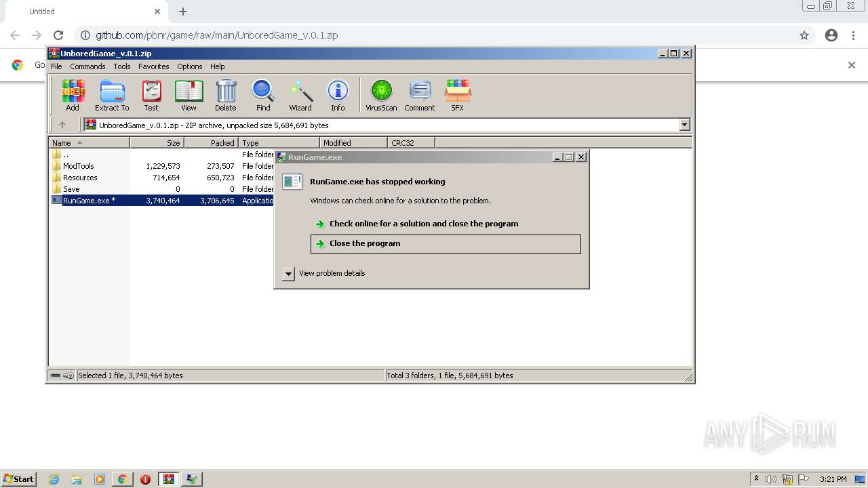Open the Tools menu

pyautogui.click(x=122, y=66)
